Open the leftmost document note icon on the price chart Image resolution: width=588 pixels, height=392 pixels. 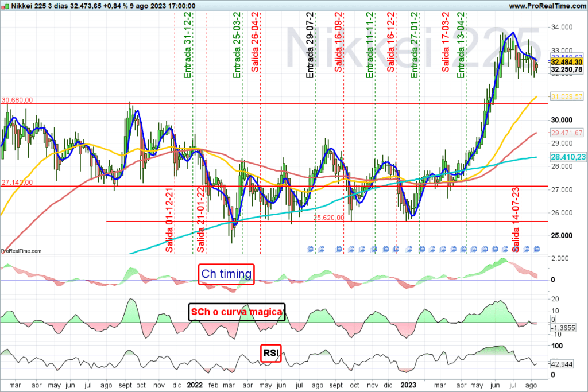[310, 249]
